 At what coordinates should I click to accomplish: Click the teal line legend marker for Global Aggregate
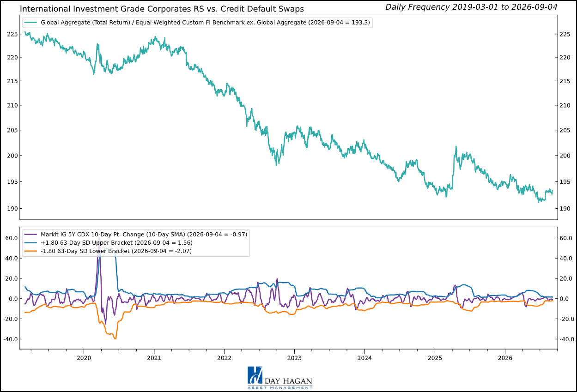pos(31,22)
